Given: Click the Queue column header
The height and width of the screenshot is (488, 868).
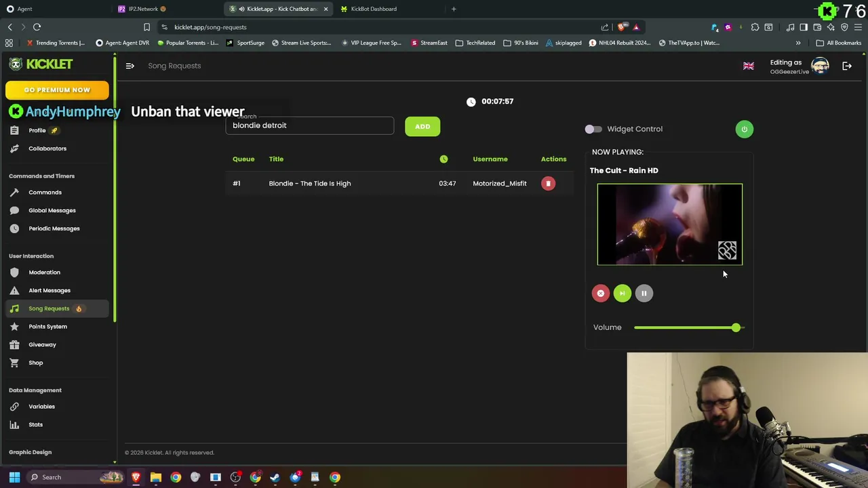Looking at the screenshot, I should point(243,159).
